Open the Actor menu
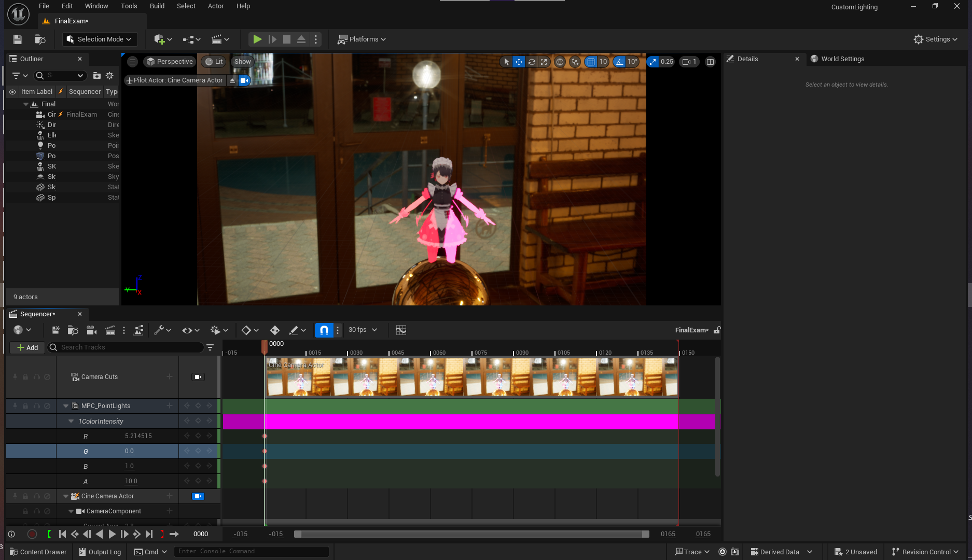The height and width of the screenshot is (560, 972). 216,6
